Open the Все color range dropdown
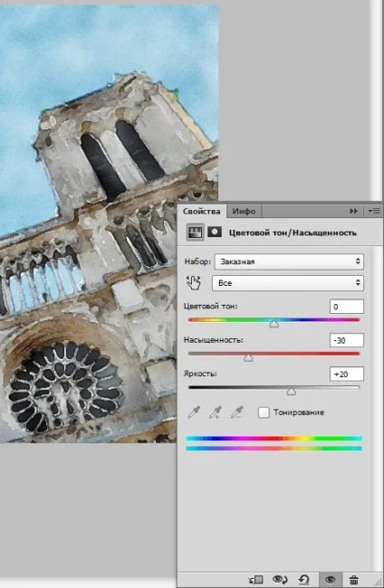 (287, 283)
